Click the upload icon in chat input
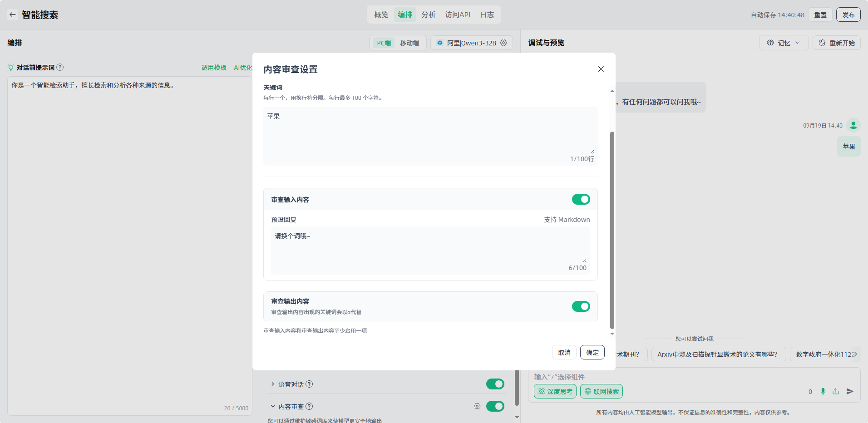The height and width of the screenshot is (423, 868). pyautogui.click(x=836, y=391)
